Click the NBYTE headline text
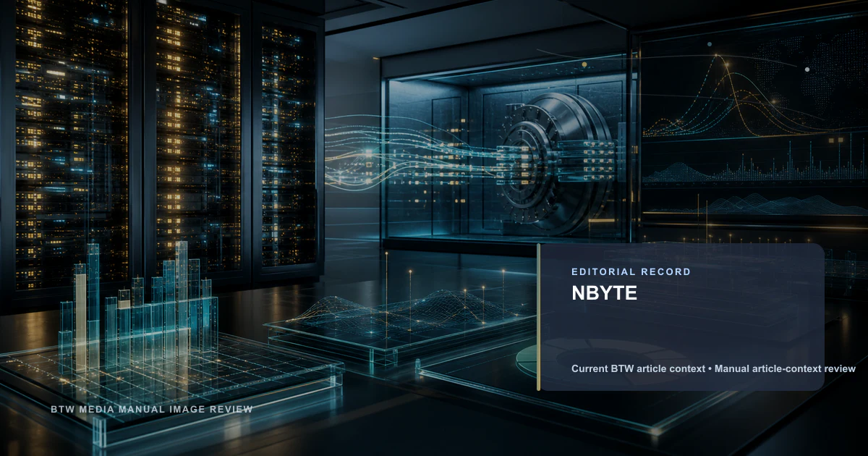The width and height of the screenshot is (868, 456). (604, 293)
